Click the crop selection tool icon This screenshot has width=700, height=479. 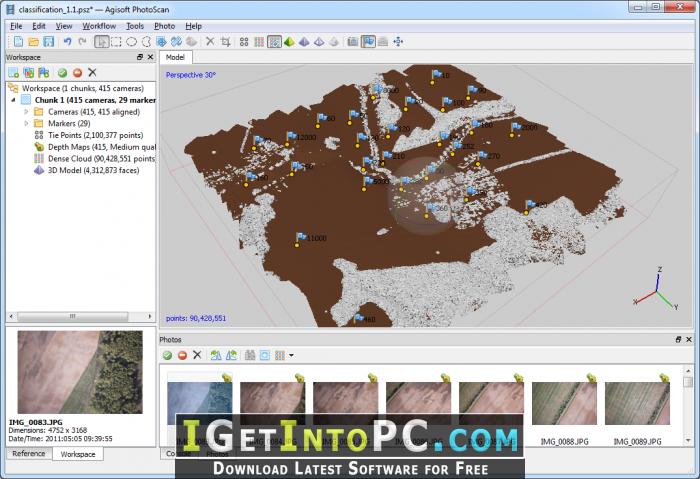226,42
